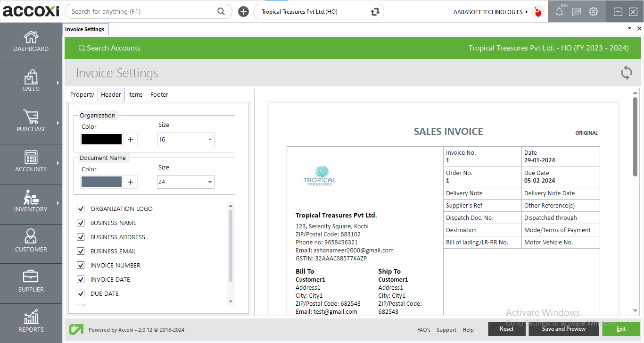Click the refresh icon beside Invoice Settings
The width and height of the screenshot is (644, 343).
(626, 73)
